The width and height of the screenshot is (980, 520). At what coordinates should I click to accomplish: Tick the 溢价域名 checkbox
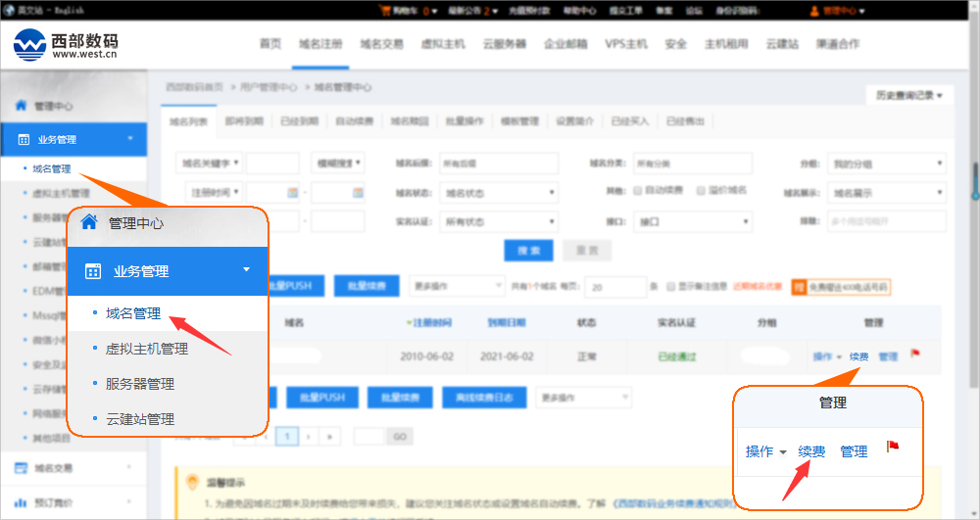(701, 190)
